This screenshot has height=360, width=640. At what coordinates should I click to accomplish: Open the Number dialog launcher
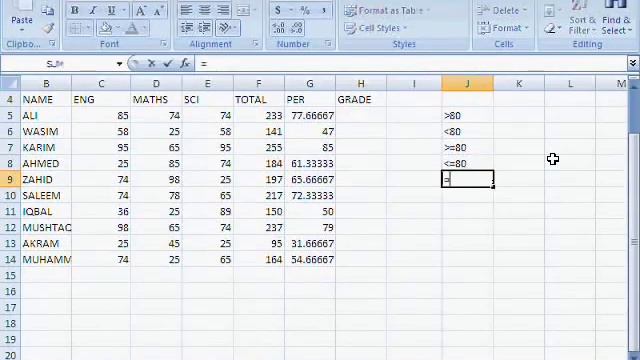328,43
